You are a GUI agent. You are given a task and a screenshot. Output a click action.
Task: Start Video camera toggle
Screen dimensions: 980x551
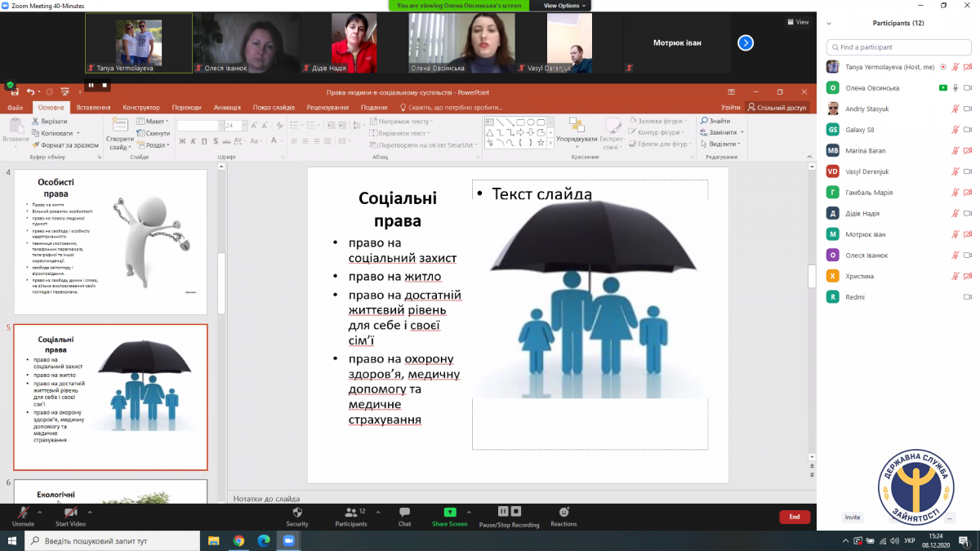tap(70, 513)
